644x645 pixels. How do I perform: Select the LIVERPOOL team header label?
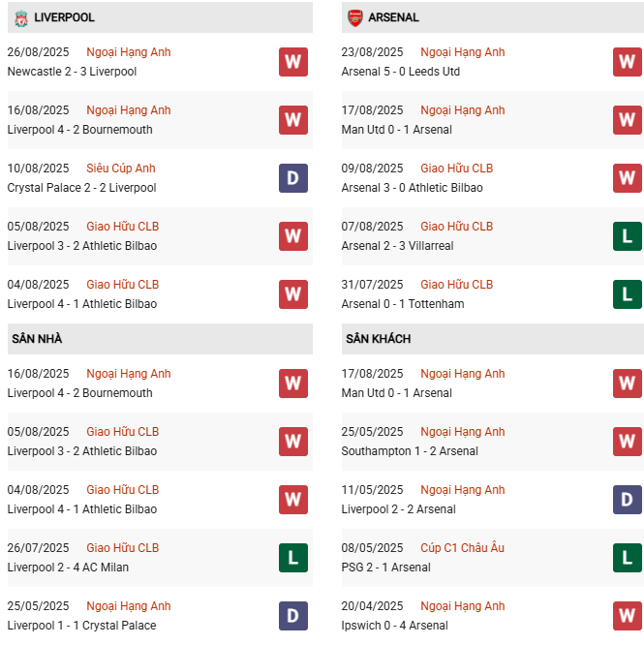[64, 17]
